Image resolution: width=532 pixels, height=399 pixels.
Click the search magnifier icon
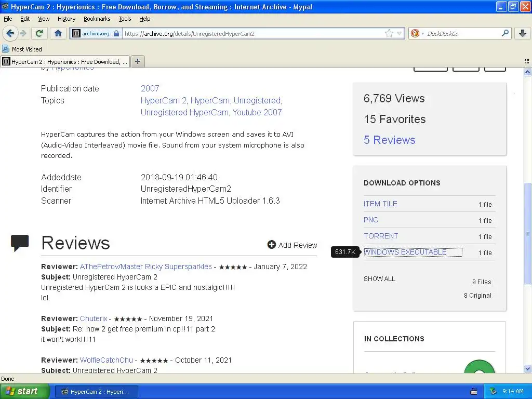pos(505,33)
